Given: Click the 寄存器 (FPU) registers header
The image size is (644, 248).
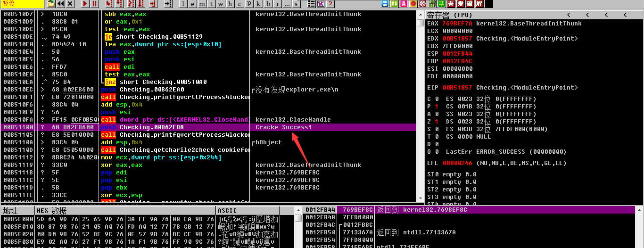Looking at the screenshot, I should 448,15.
